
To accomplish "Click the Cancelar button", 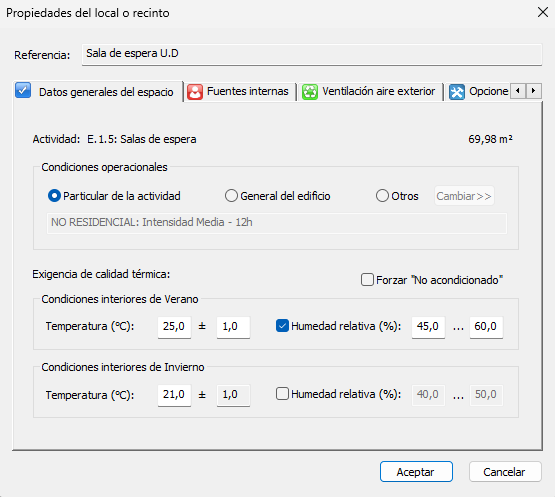I will (505, 472).
